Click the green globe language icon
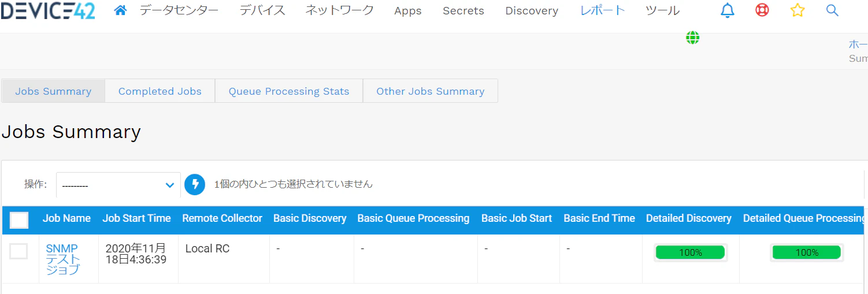This screenshot has height=294, width=868. pyautogui.click(x=692, y=38)
